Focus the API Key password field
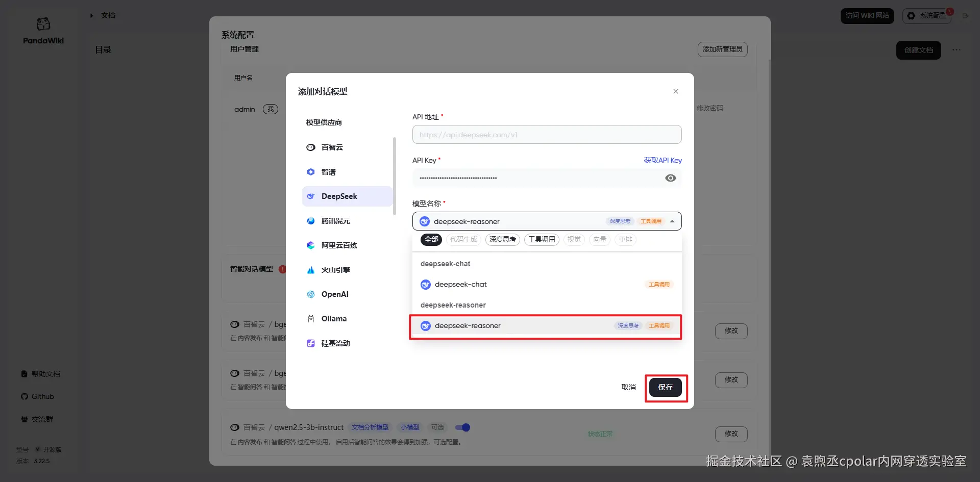Screen dimensions: 980x482 (x=547, y=178)
